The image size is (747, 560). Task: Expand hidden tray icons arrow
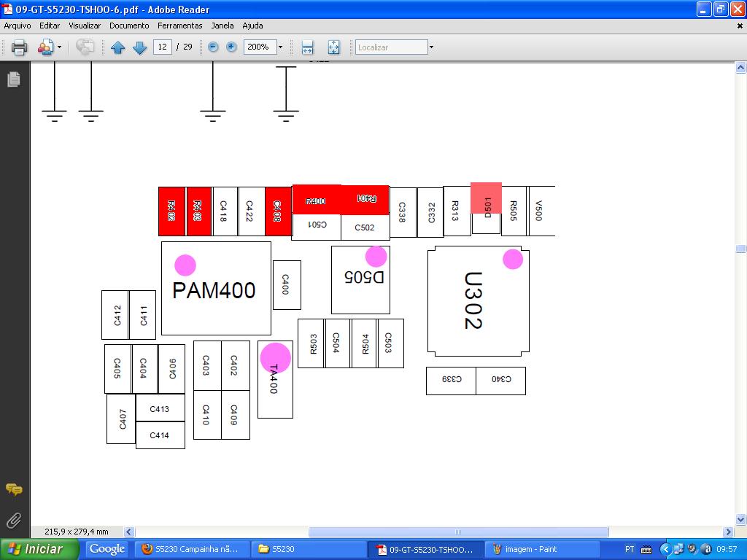click(665, 550)
